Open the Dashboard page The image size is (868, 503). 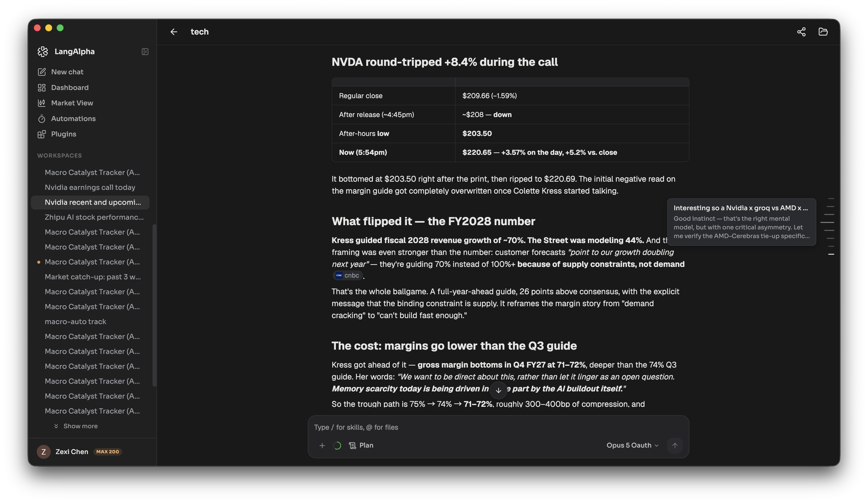(x=63, y=87)
